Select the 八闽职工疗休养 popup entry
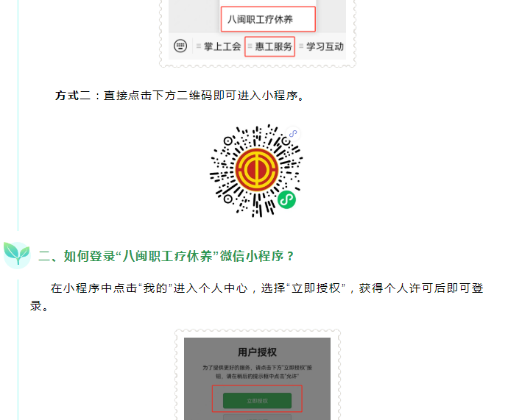The width and height of the screenshot is (508, 420). click(x=268, y=19)
